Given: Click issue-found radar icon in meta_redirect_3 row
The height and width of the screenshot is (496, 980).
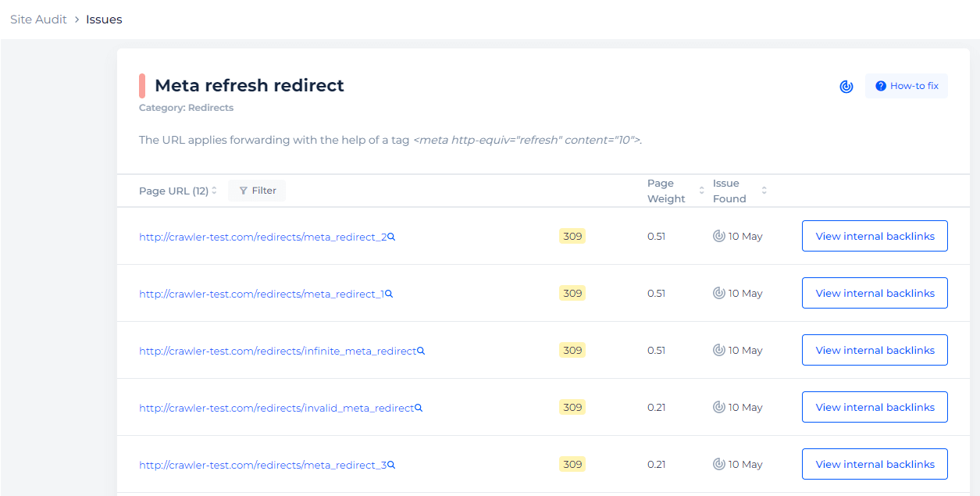Looking at the screenshot, I should [719, 464].
